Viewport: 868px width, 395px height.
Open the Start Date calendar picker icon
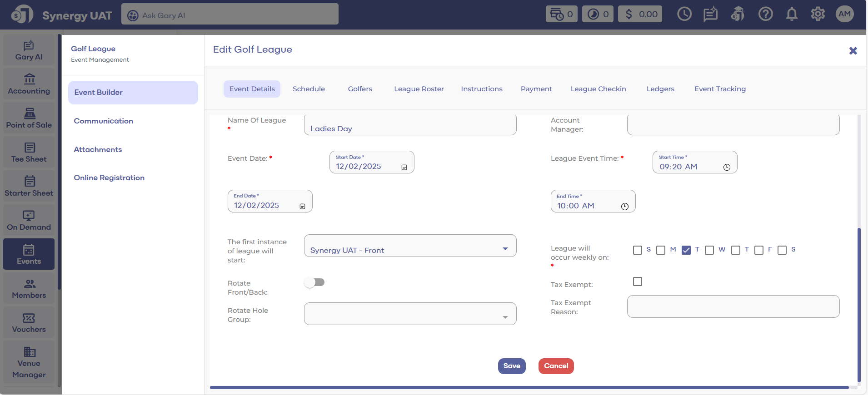(404, 167)
